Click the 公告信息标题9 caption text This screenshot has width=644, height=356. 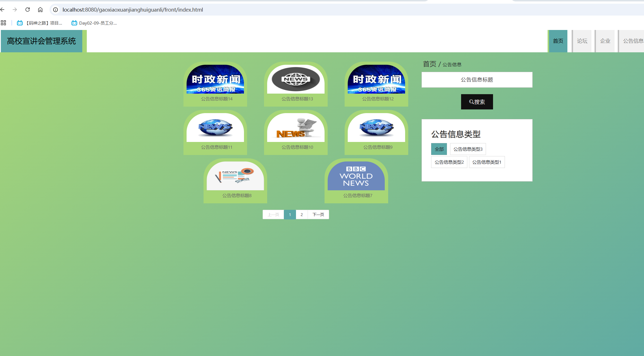378,147
